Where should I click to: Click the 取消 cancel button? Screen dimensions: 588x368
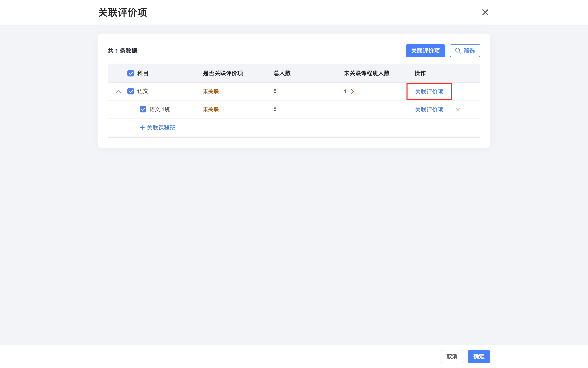click(452, 357)
